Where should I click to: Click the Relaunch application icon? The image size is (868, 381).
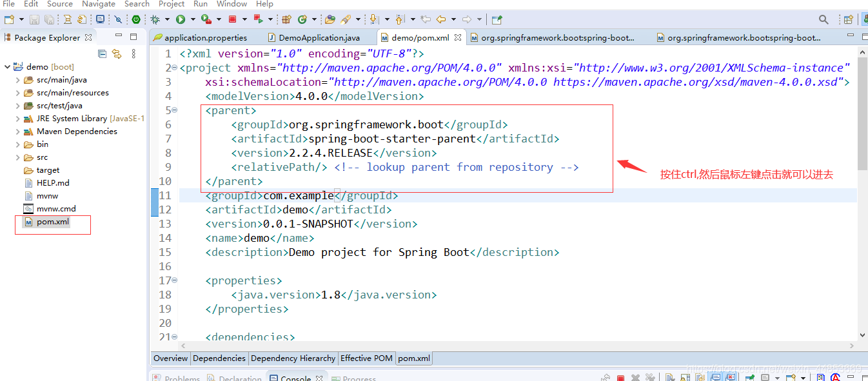[258, 19]
